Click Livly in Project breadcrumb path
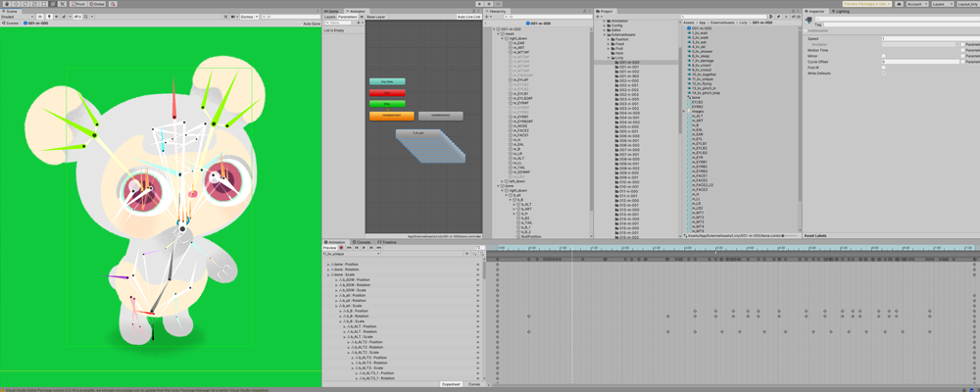Viewport: 980px width, 392px height. 744,23
